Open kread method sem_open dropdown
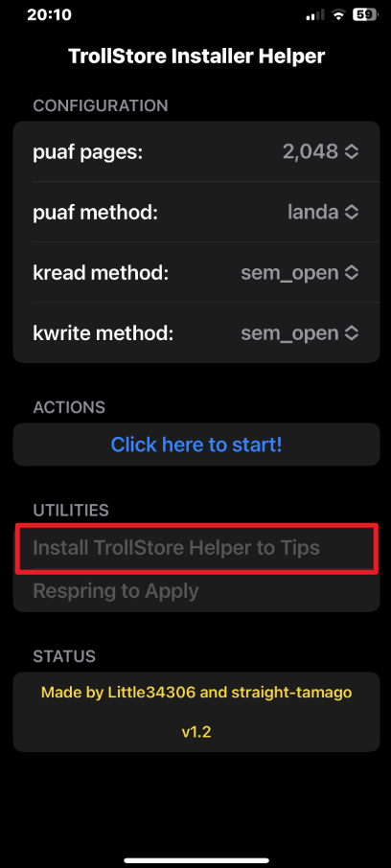 289,272
